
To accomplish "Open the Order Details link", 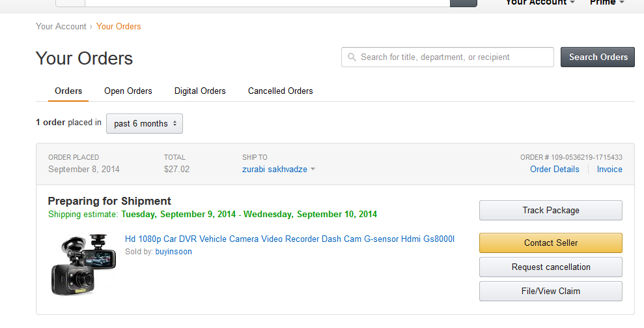I will (x=554, y=170).
